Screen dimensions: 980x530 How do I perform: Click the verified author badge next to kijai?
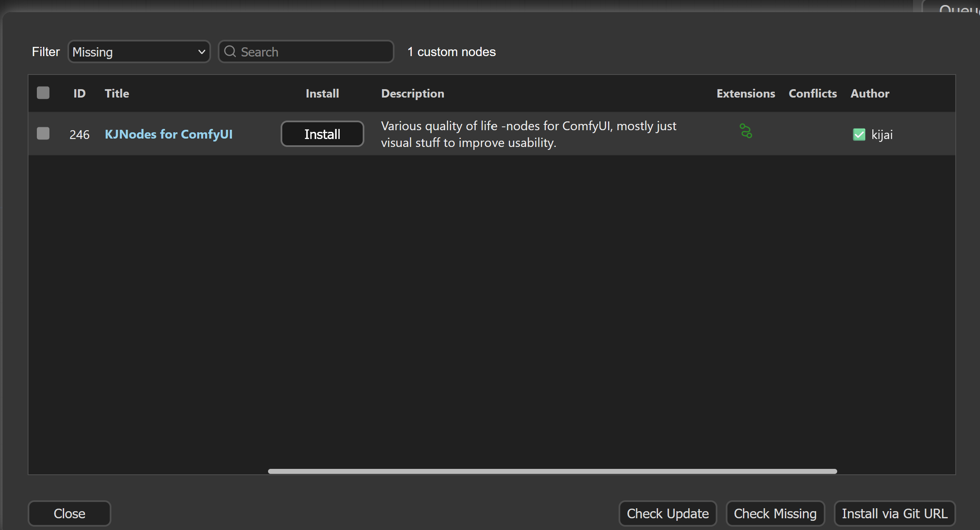(x=859, y=134)
